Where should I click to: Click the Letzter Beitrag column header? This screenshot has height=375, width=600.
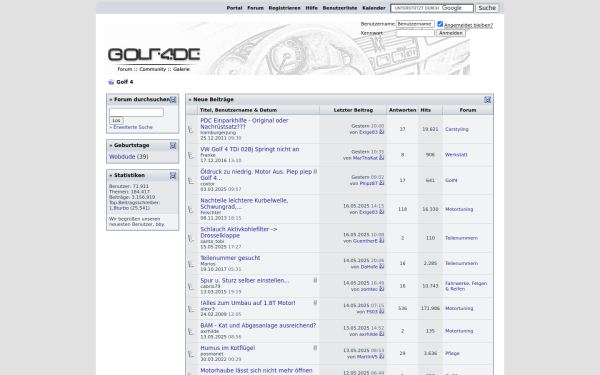point(353,110)
